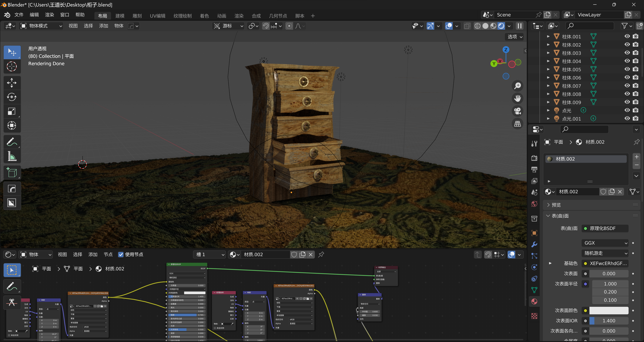Open the World properties tab
Viewport: 644px width, 342px height.
pos(534,204)
